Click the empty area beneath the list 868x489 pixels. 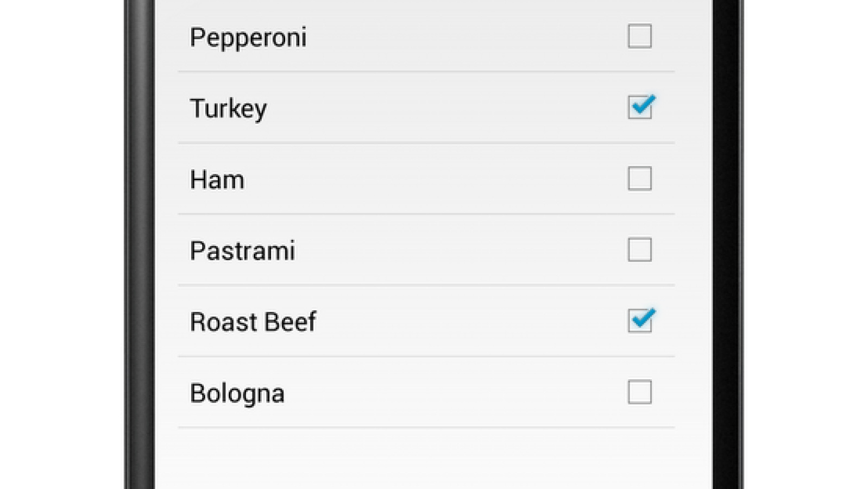click(426, 459)
